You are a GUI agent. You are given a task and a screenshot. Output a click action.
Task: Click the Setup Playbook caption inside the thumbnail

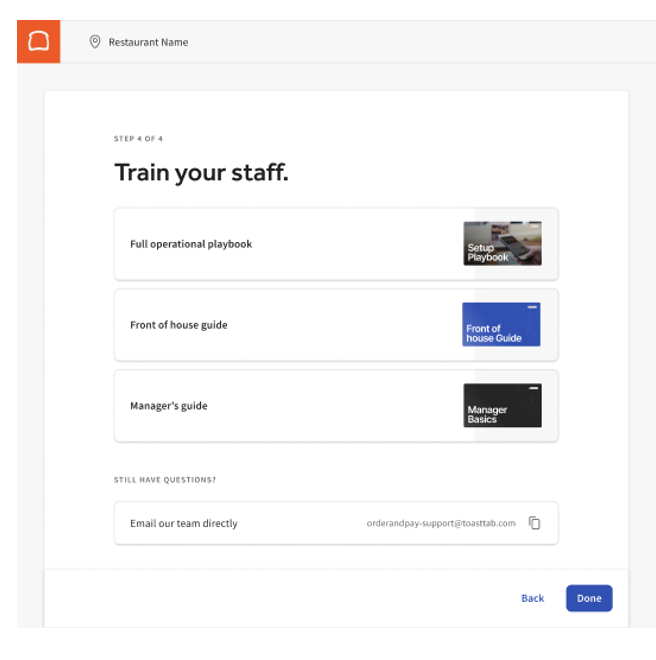488,253
